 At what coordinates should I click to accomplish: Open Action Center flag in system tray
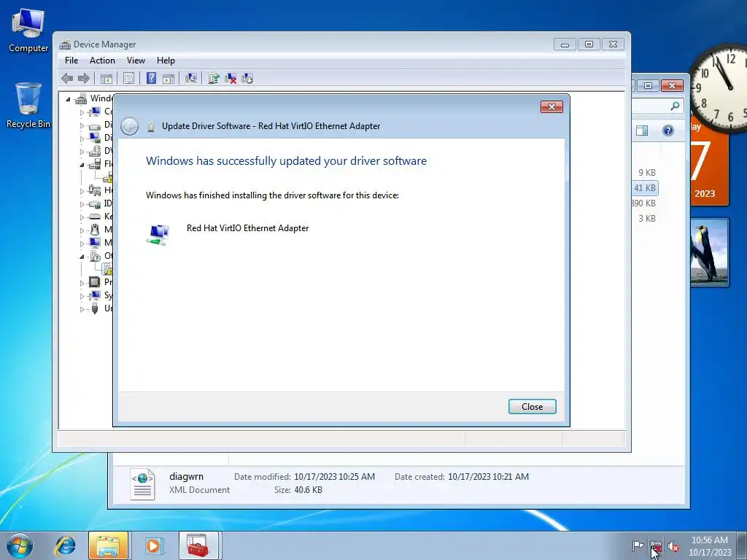point(638,545)
